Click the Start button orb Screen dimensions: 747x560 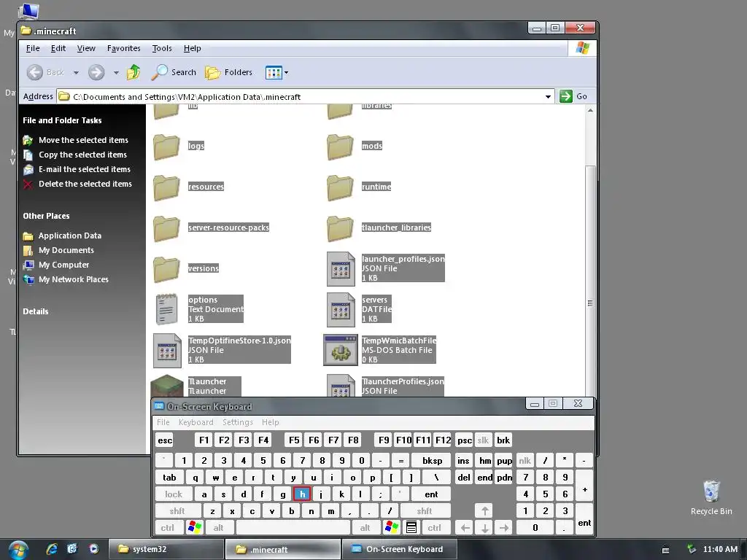click(x=18, y=550)
